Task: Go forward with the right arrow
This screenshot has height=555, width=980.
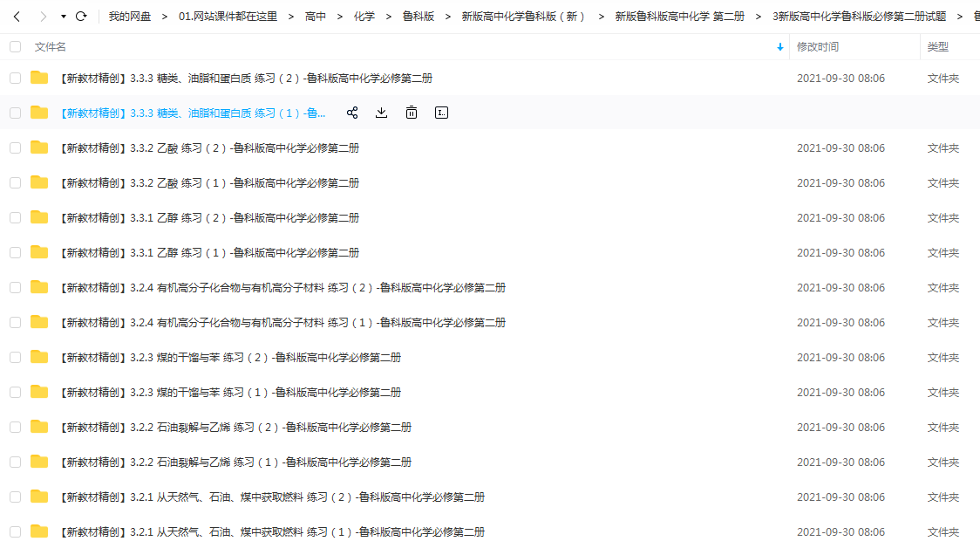Action: (x=43, y=17)
